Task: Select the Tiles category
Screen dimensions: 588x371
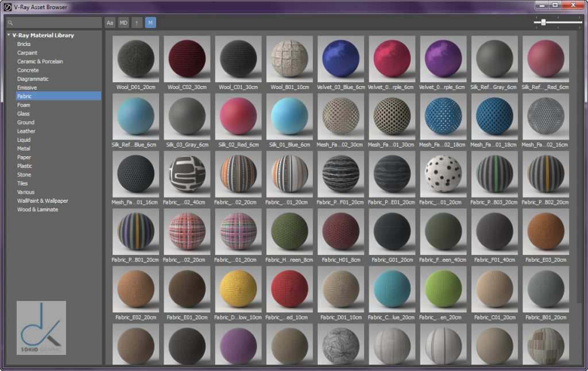Action: (22, 183)
